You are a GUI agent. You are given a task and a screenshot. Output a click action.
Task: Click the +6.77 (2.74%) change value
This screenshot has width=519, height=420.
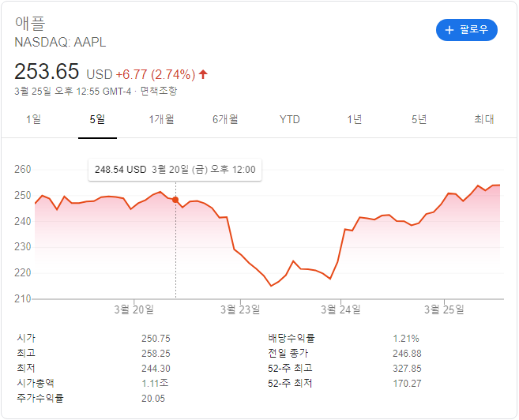click(x=156, y=74)
